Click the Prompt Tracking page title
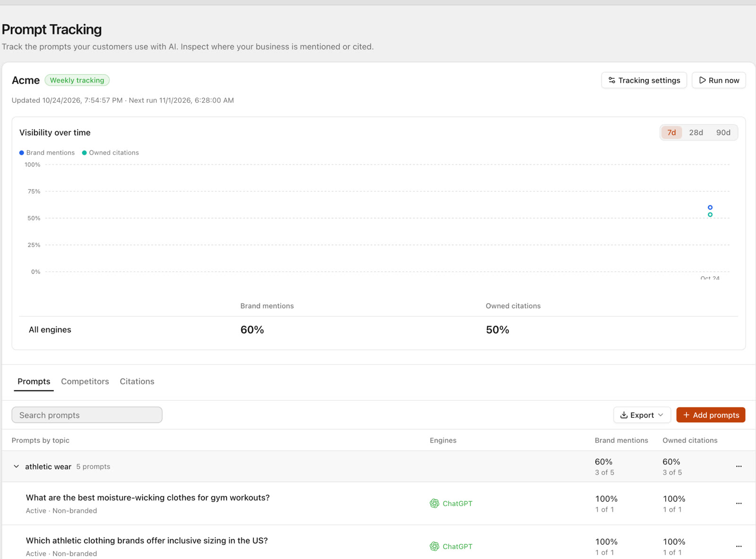Screen dimensions: 756x559 pyautogui.click(x=52, y=29)
